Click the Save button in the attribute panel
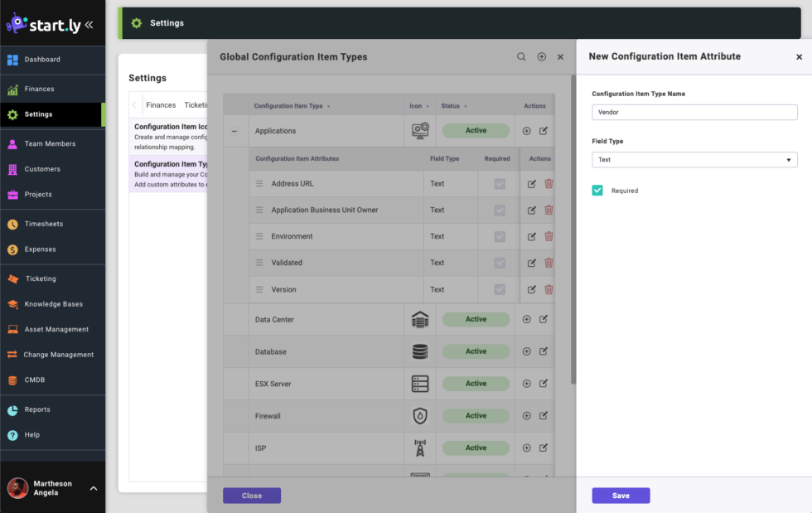 pyautogui.click(x=621, y=495)
